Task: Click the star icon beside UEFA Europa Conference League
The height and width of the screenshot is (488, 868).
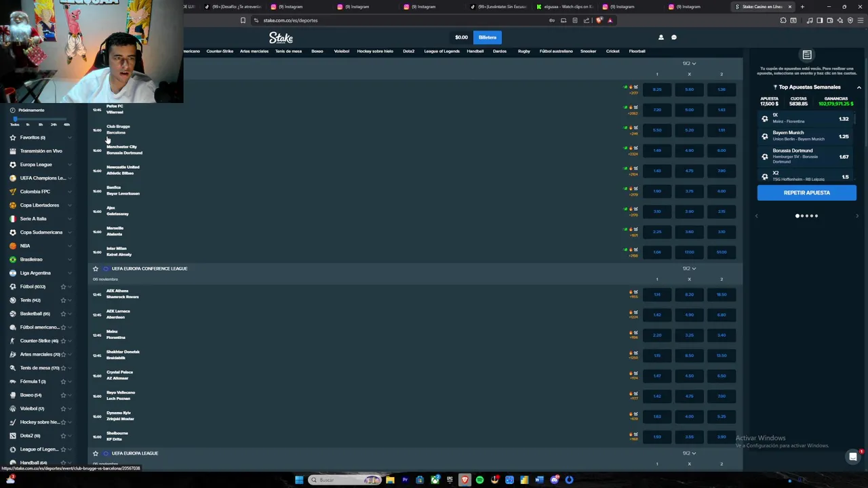Action: click(96, 268)
